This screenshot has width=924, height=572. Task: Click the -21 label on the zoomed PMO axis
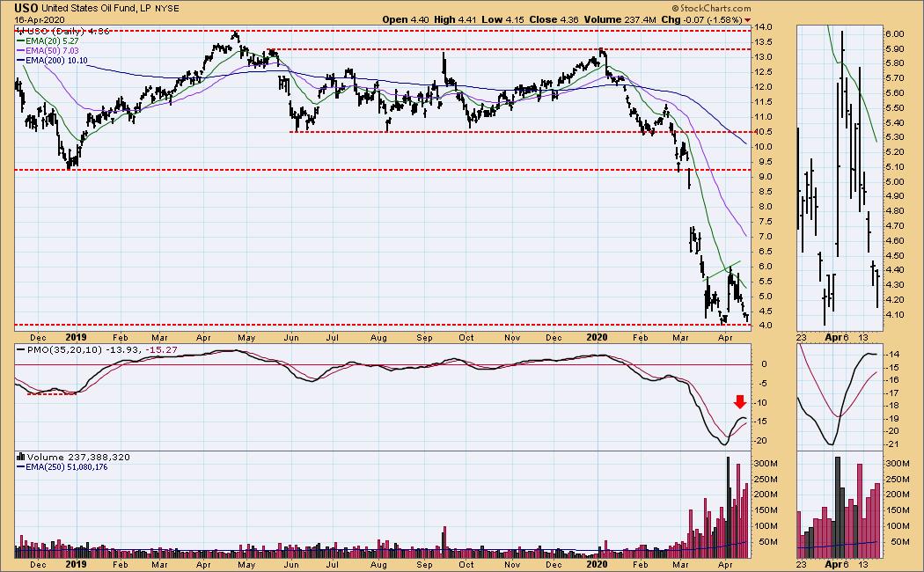pyautogui.click(x=893, y=444)
